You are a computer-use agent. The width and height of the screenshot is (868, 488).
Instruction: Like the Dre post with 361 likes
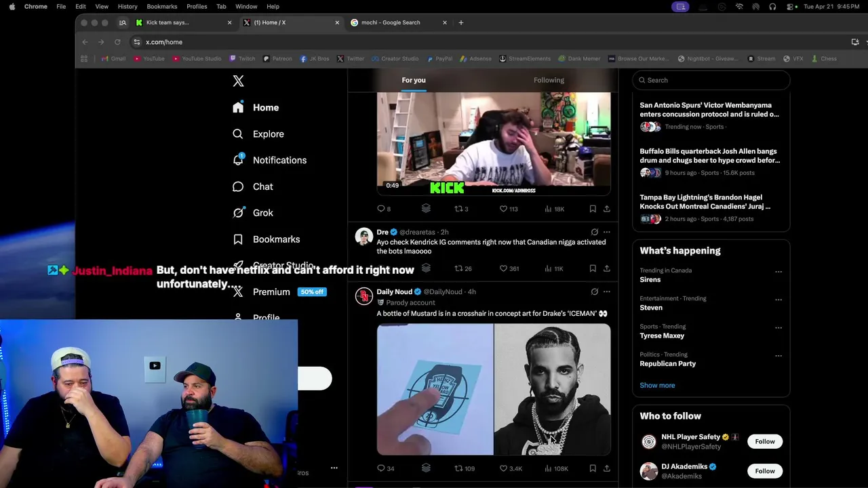(509, 268)
